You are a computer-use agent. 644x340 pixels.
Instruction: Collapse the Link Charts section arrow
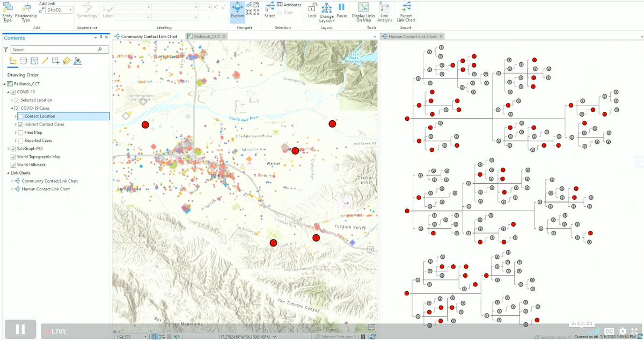(8, 173)
